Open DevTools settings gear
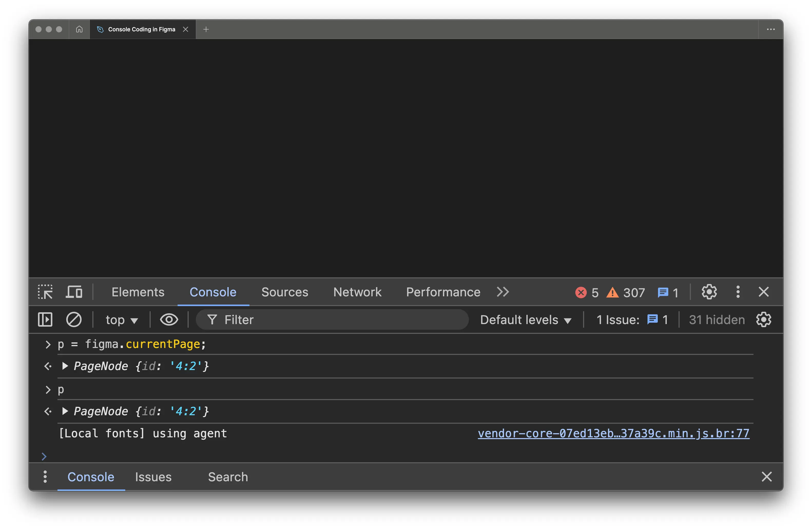 point(709,292)
